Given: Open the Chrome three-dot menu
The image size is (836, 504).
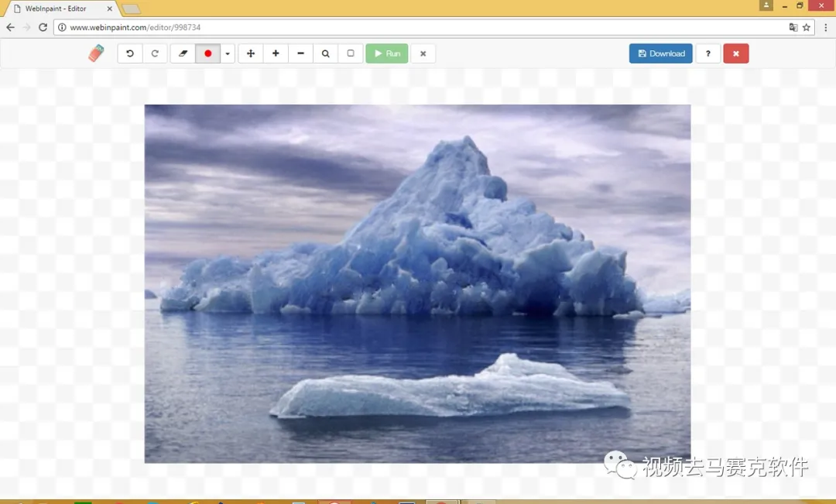Looking at the screenshot, I should (x=825, y=27).
